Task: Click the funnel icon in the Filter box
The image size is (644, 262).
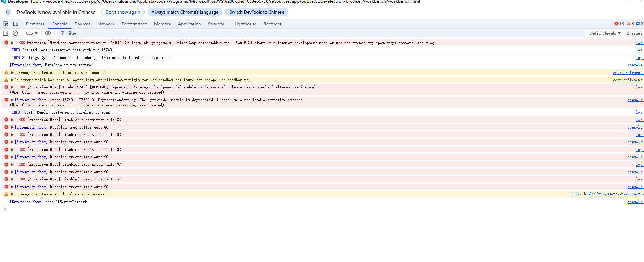Action: click(63, 33)
